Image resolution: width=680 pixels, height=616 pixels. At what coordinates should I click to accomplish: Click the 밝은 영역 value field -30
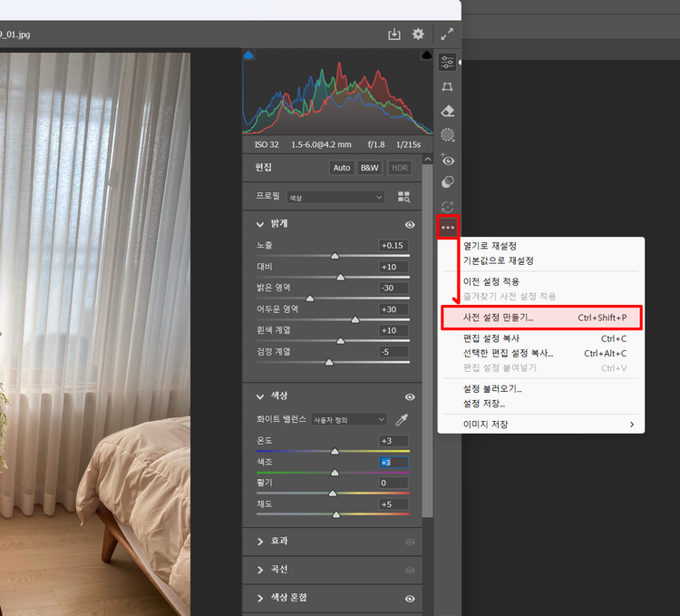[393, 288]
